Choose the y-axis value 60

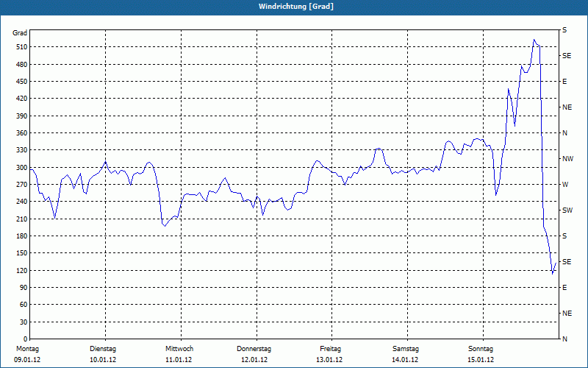(24, 305)
